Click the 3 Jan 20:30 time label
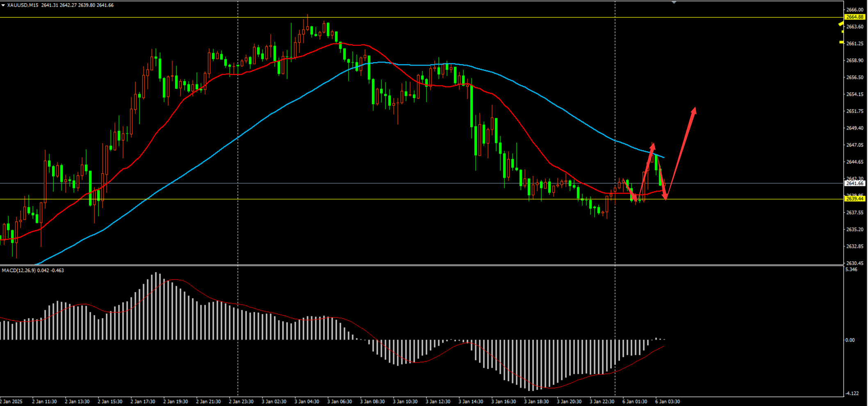 (569, 401)
